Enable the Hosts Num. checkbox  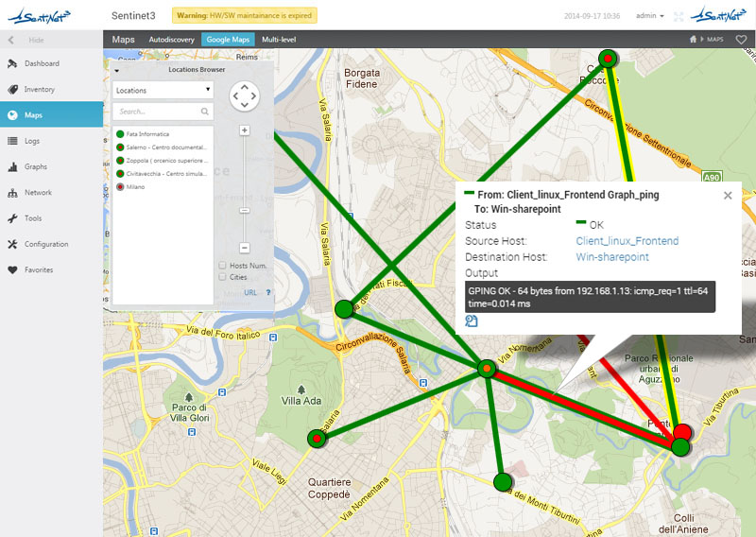[x=223, y=266]
